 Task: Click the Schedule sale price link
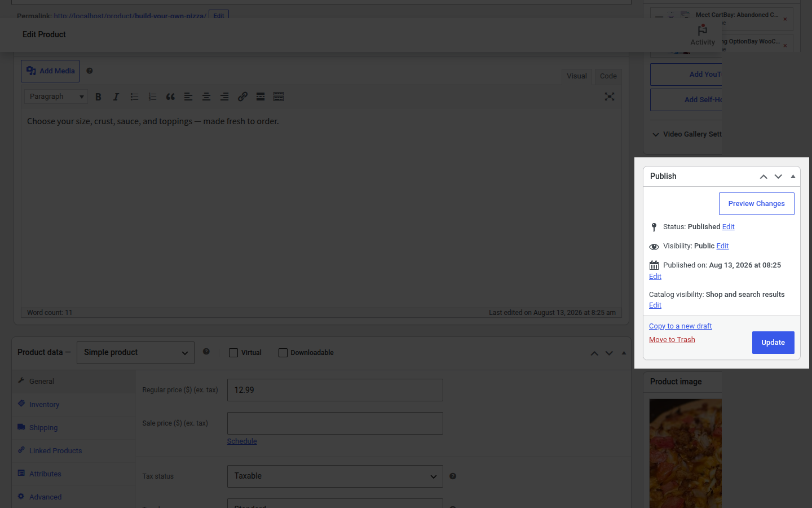(242, 441)
